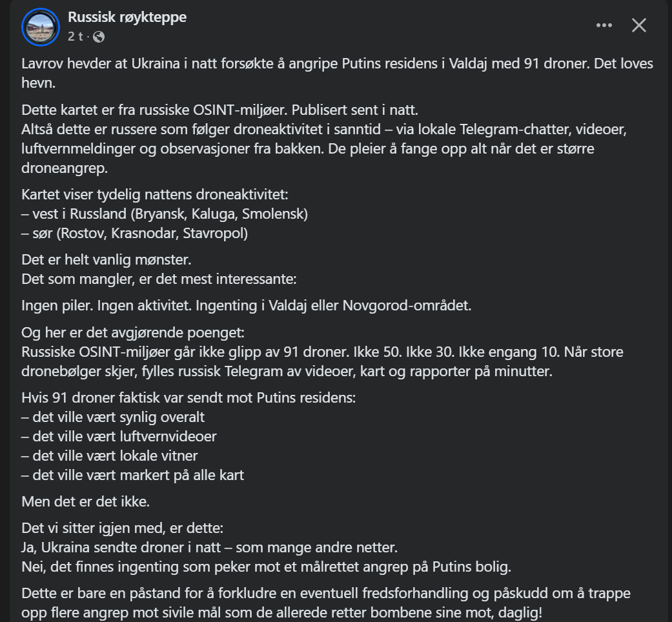This screenshot has width=672, height=622.
Task: Open the three-dot post options menu
Action: tap(604, 25)
